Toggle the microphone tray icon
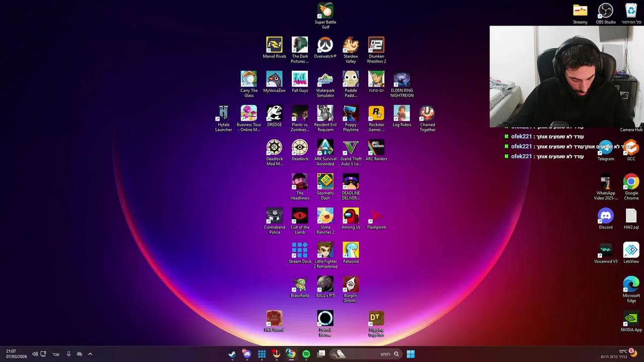 tap(69, 354)
